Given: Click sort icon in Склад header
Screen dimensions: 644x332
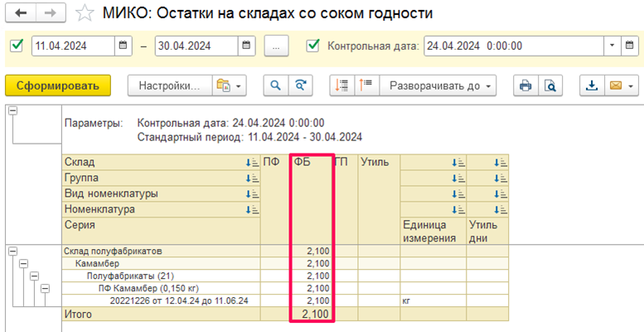Looking at the screenshot, I should pyautogui.click(x=251, y=163).
